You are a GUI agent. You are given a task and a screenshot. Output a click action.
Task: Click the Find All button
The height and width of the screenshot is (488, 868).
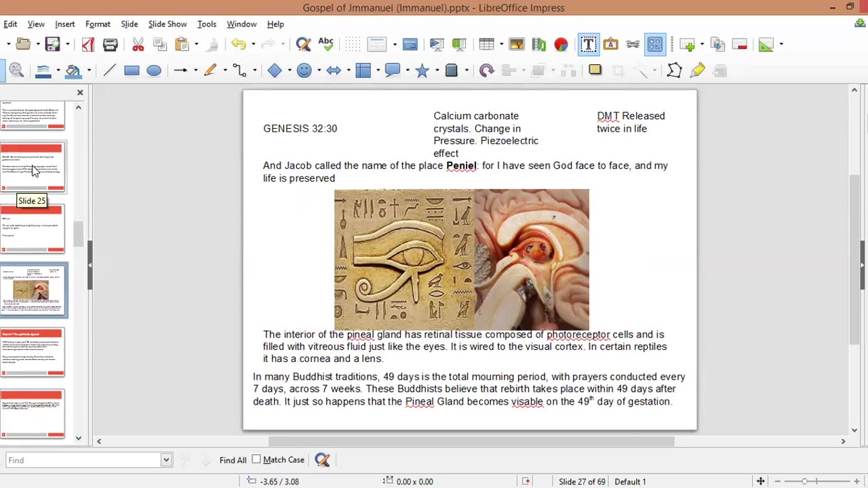click(x=233, y=460)
